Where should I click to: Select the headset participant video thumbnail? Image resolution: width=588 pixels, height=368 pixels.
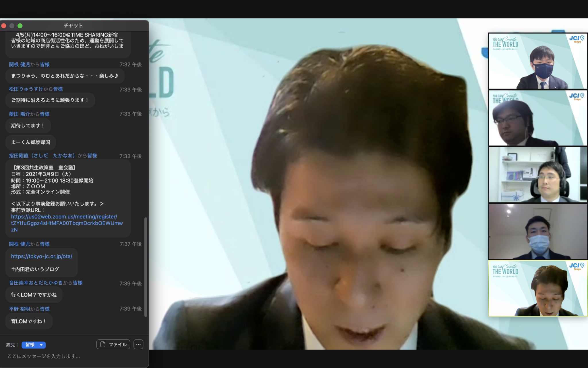[538, 175]
